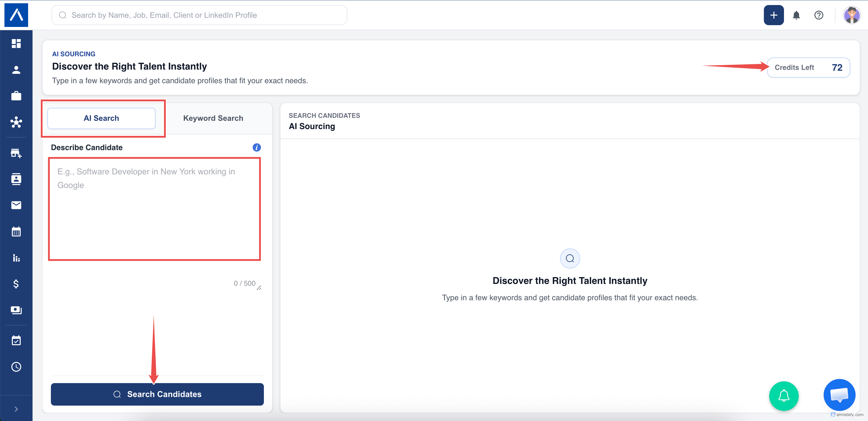Click the 'AI SOURCING' header label
The height and width of the screenshot is (421, 868).
[x=73, y=54]
